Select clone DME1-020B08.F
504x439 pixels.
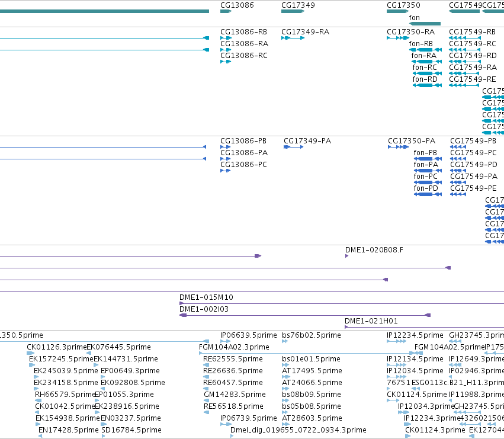coord(374,250)
